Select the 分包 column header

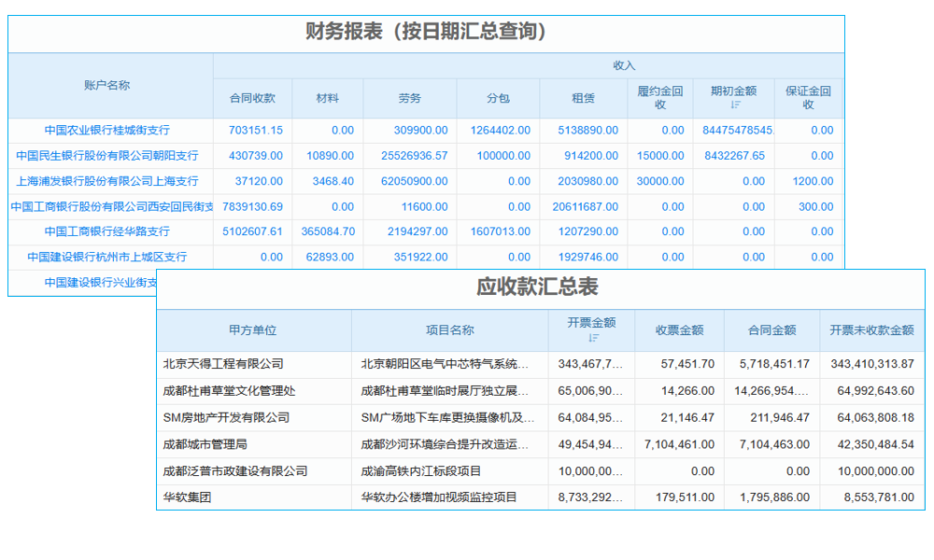[x=498, y=98]
